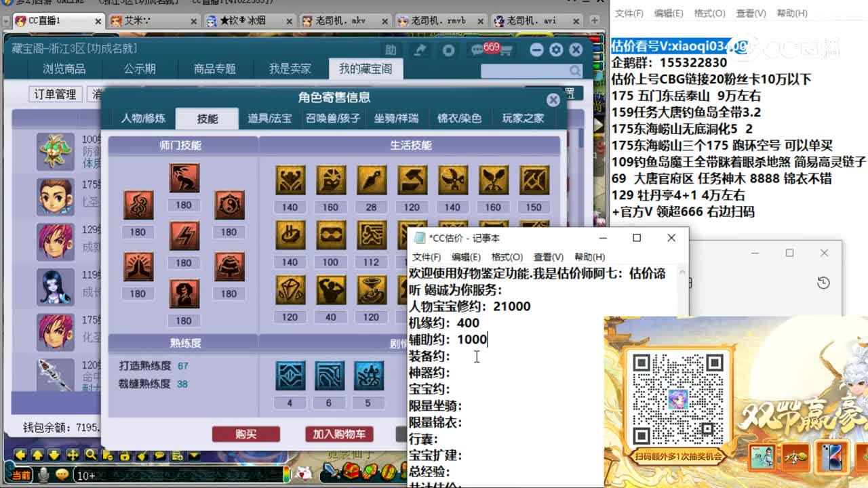Click the magnifier icon in chat toolbar

coord(90,455)
